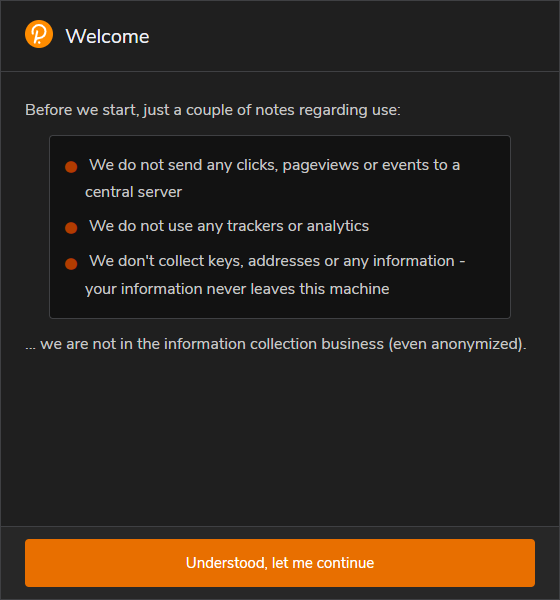Click the We do not use any trackers note

(x=229, y=226)
